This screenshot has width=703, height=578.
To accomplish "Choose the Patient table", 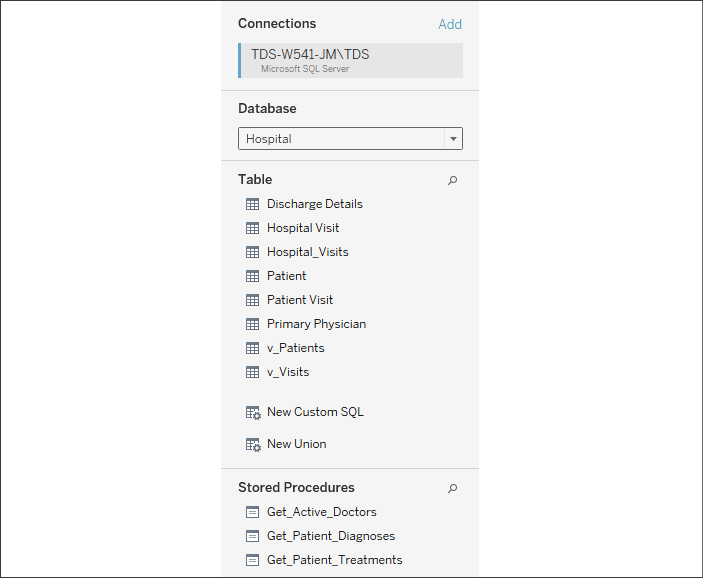I will tap(286, 276).
